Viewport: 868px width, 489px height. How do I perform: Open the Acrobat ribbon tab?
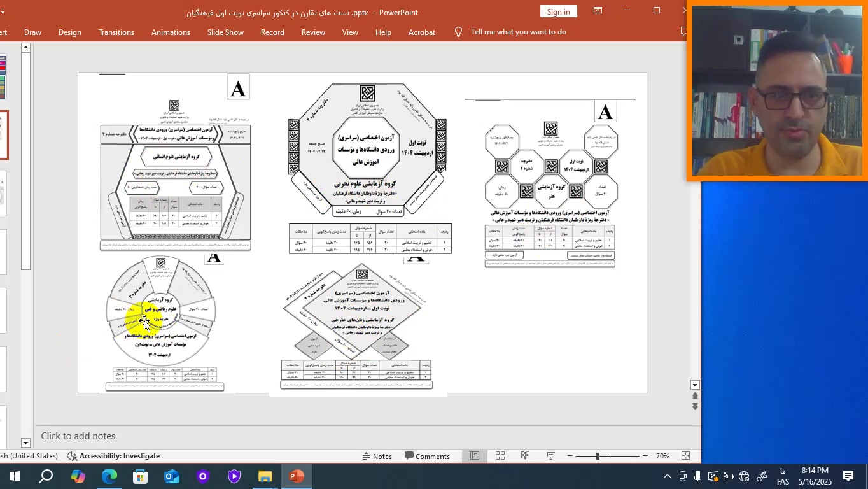click(422, 32)
